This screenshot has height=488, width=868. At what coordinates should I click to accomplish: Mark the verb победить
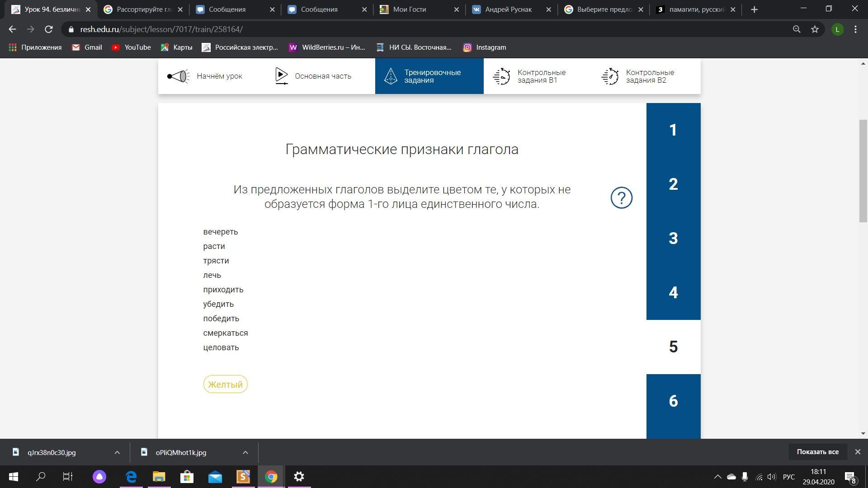[x=221, y=319]
